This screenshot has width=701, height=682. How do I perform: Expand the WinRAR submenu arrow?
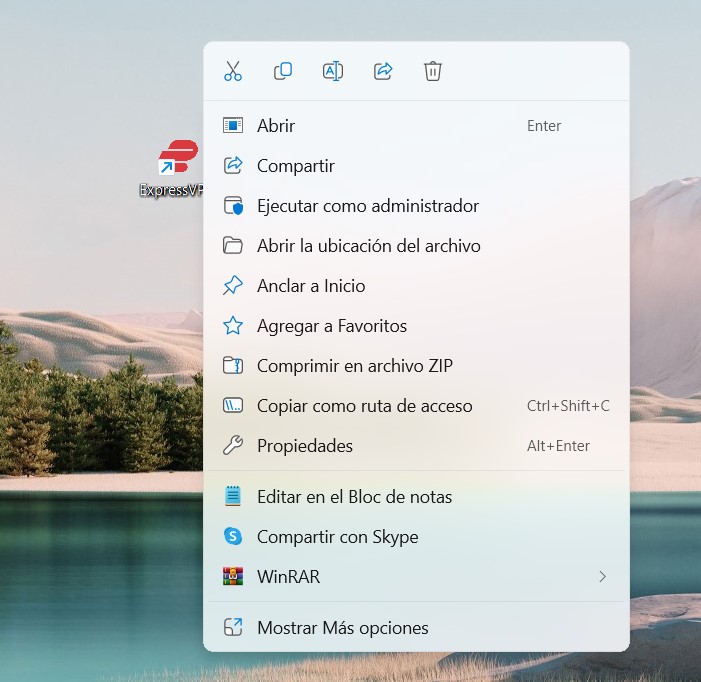[x=602, y=577]
